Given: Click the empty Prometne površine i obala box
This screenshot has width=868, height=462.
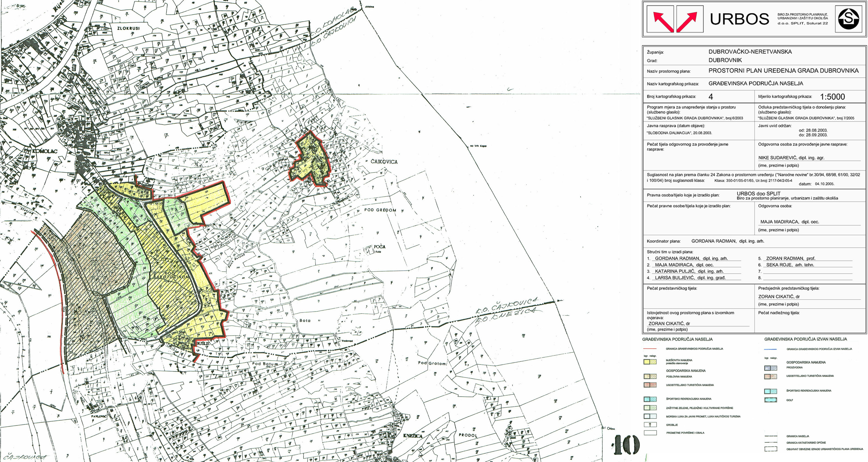Looking at the screenshot, I should (650, 433).
